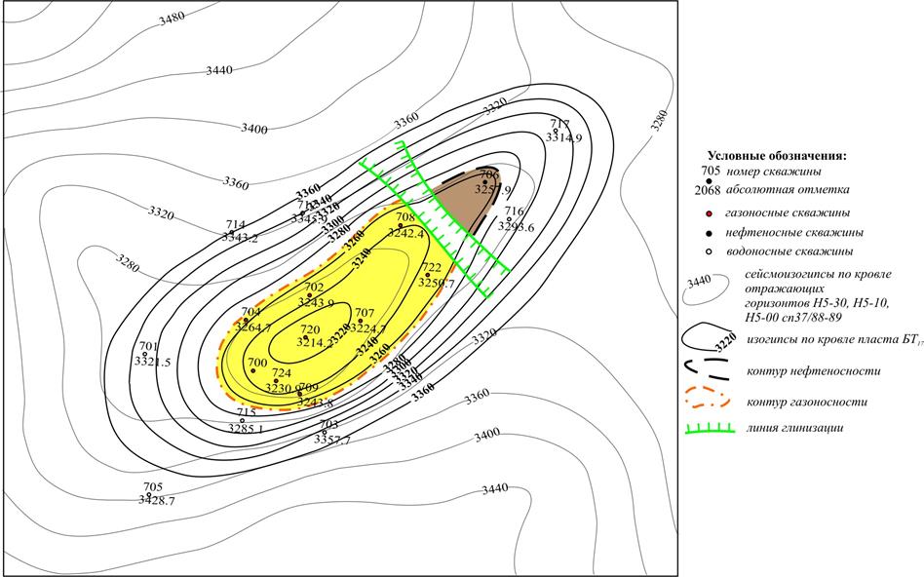Click the 'Условные обозначения:' legend title
The height and width of the screenshot is (577, 924).
point(777,155)
